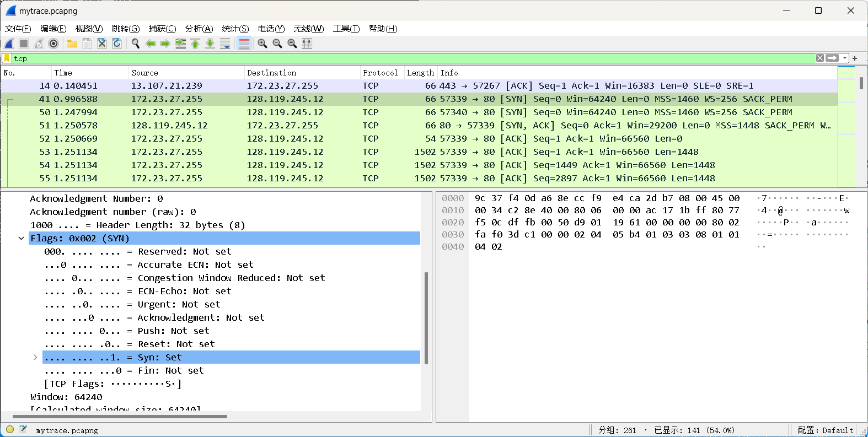The height and width of the screenshot is (437, 868).
Task: Open the 帮助(H) menu
Action: click(383, 29)
